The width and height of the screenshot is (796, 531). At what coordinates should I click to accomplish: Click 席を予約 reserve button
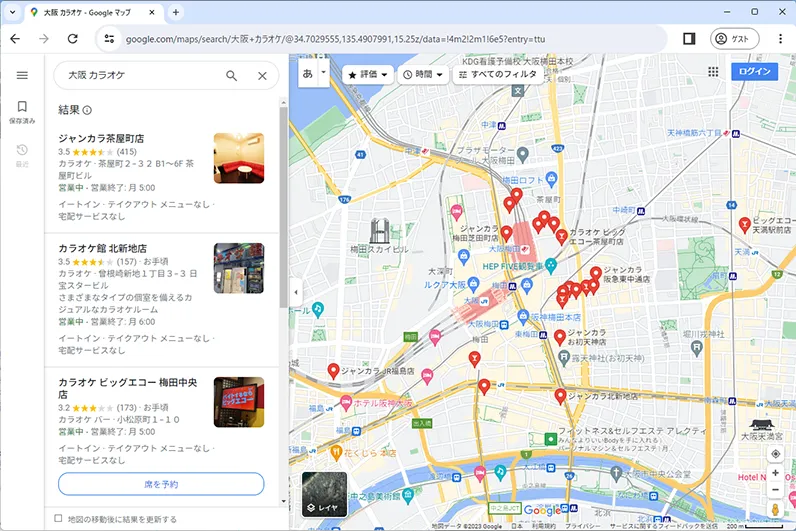coord(161,484)
